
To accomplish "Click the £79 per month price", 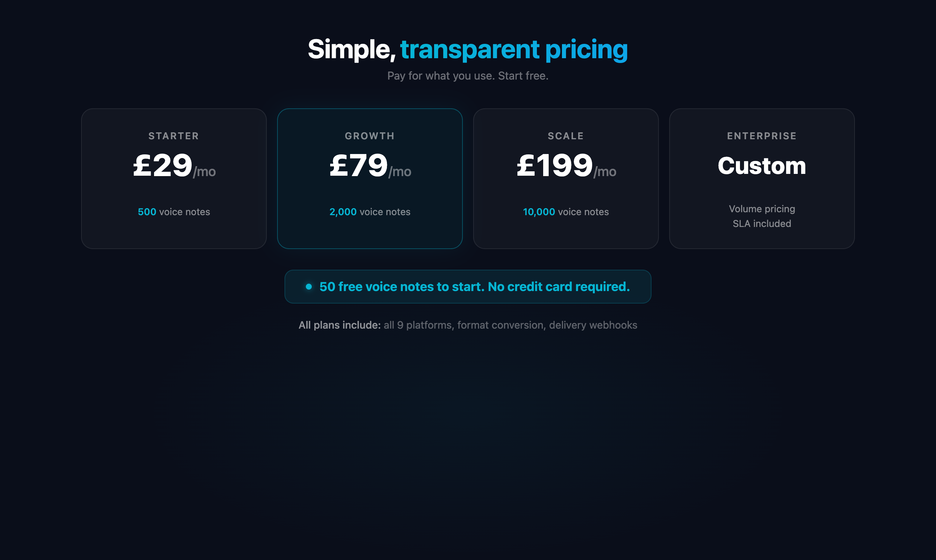I will [x=370, y=167].
